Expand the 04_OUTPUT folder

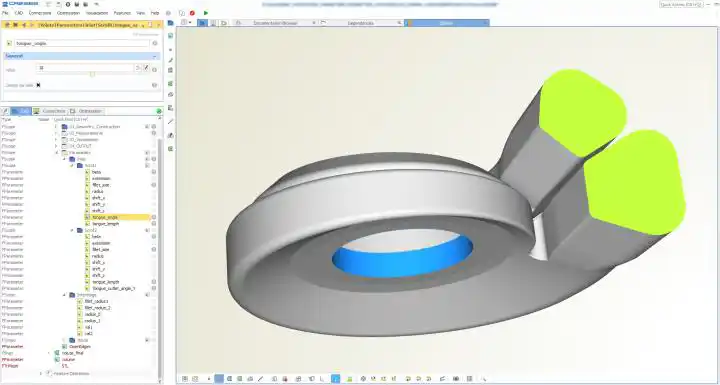click(56, 146)
